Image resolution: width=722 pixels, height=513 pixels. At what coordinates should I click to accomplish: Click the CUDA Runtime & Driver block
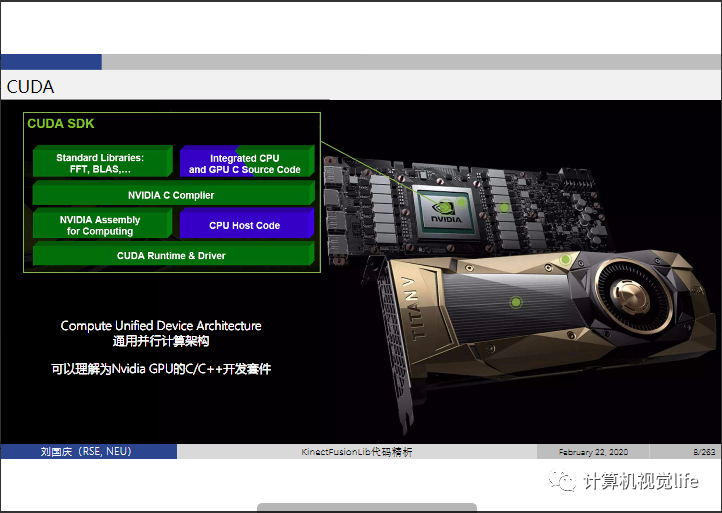tap(174, 254)
